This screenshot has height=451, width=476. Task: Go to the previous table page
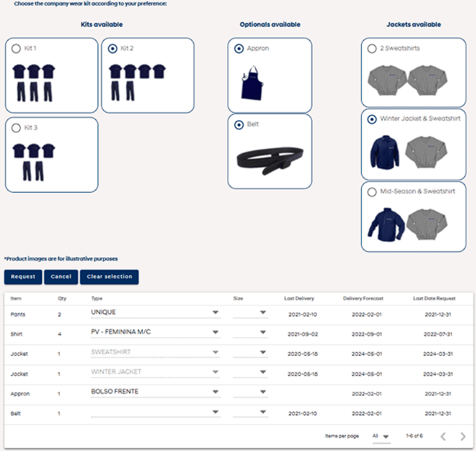(x=443, y=436)
